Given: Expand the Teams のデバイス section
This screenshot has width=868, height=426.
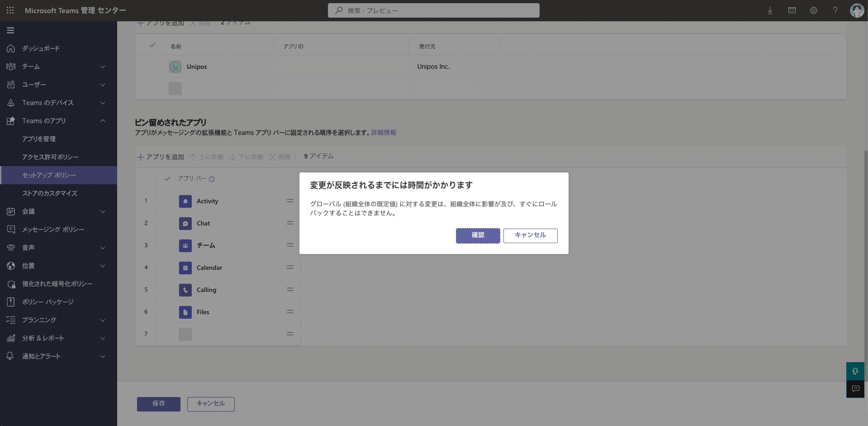Looking at the screenshot, I should (103, 103).
